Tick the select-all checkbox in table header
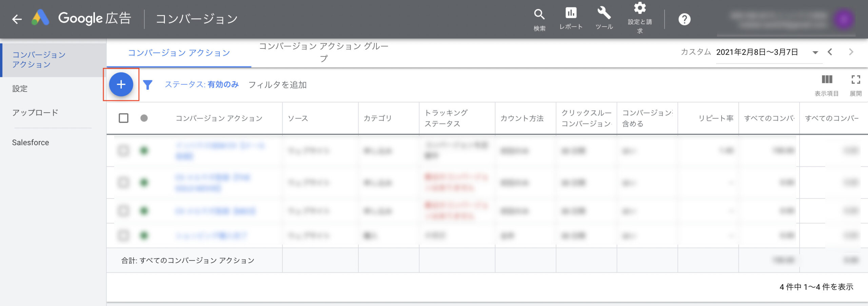This screenshot has width=868, height=306. tap(123, 118)
